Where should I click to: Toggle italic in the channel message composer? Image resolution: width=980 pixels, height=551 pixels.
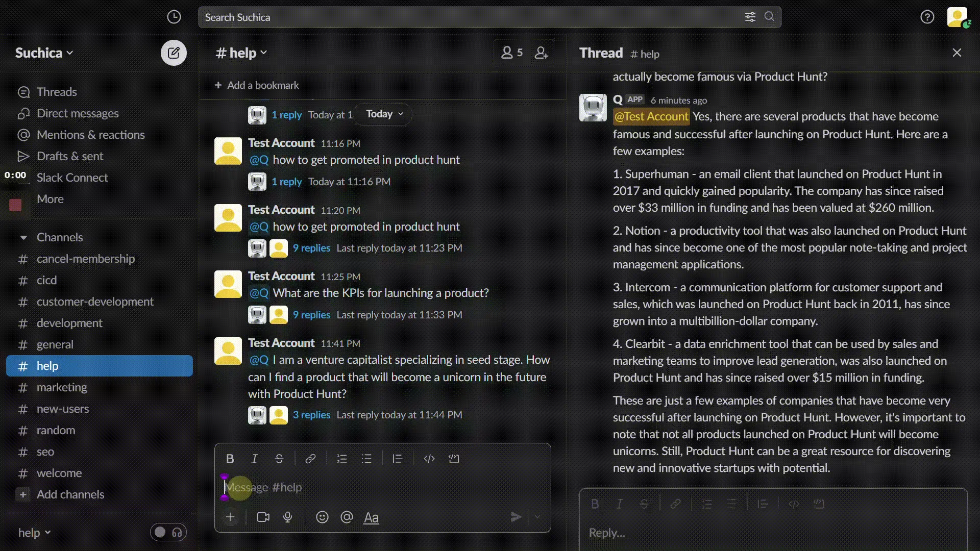pos(255,459)
